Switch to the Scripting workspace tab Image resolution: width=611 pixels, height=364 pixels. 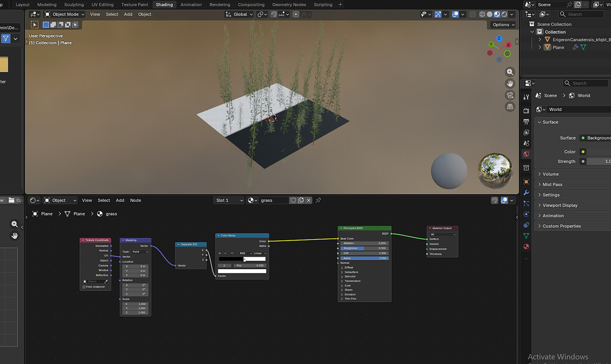click(323, 5)
